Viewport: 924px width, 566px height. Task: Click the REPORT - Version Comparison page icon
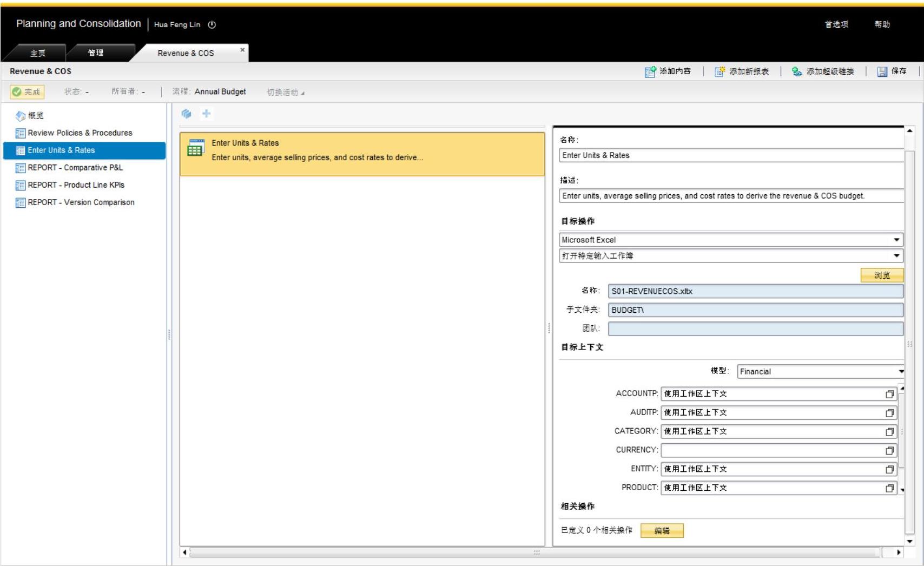coord(21,202)
